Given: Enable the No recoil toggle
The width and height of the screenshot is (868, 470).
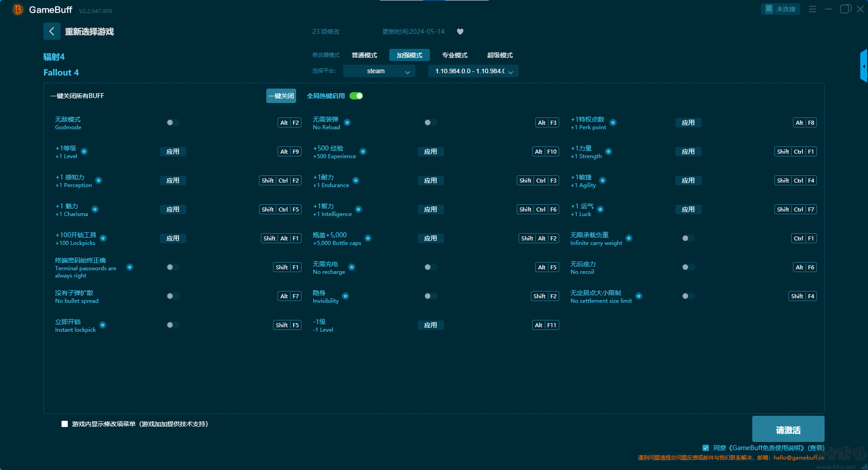Looking at the screenshot, I should pyautogui.click(x=688, y=267).
